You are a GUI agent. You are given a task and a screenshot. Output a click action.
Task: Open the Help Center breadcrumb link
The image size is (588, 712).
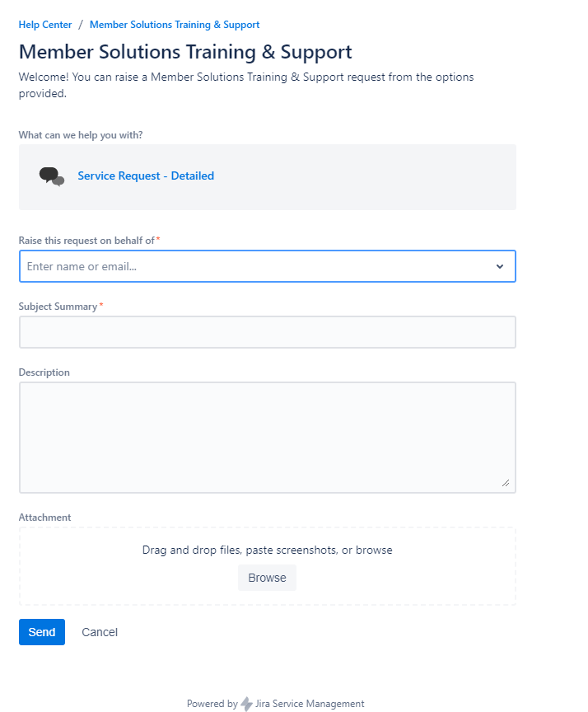[x=45, y=25]
